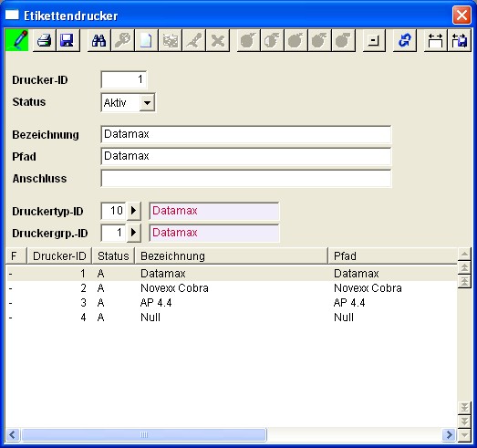Click the green pencil edit icon
This screenshot has width=477, height=448.
(17, 40)
